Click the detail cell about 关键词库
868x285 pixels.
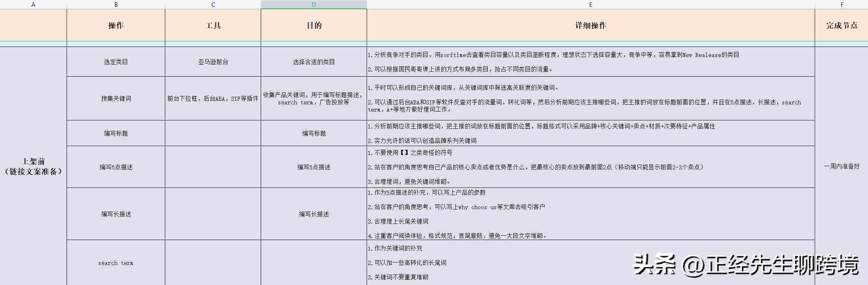(x=591, y=98)
